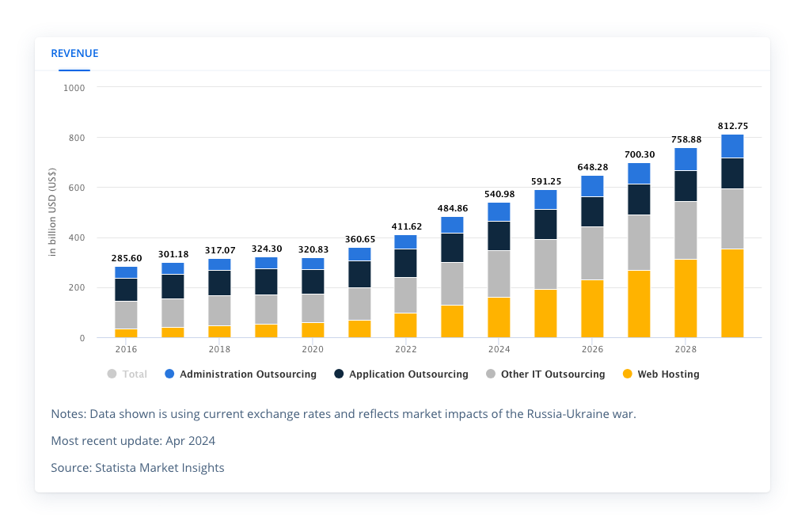Click the blue top segment of 2022 bar
809x532 pixels.
click(x=405, y=241)
